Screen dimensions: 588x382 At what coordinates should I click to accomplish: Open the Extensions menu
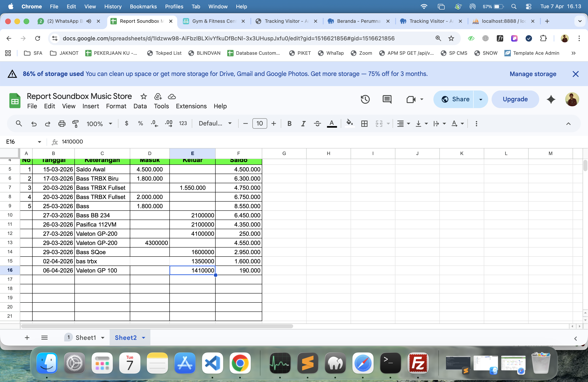[191, 106]
